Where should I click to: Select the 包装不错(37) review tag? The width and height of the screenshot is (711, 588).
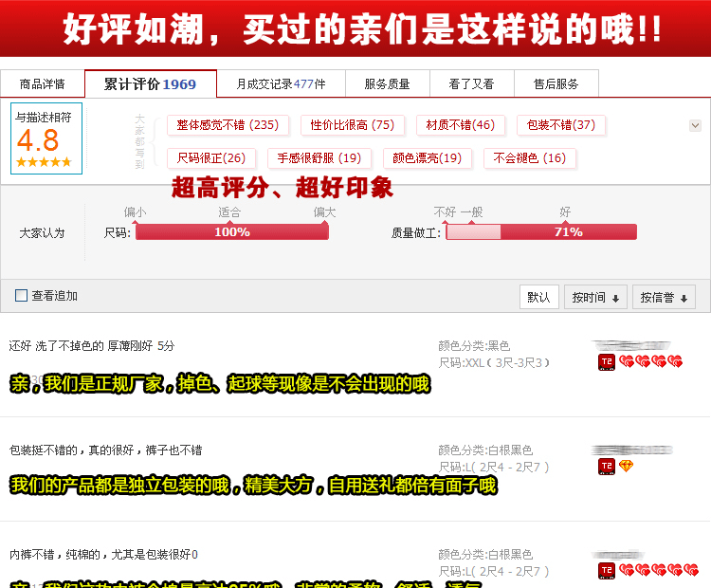point(561,125)
